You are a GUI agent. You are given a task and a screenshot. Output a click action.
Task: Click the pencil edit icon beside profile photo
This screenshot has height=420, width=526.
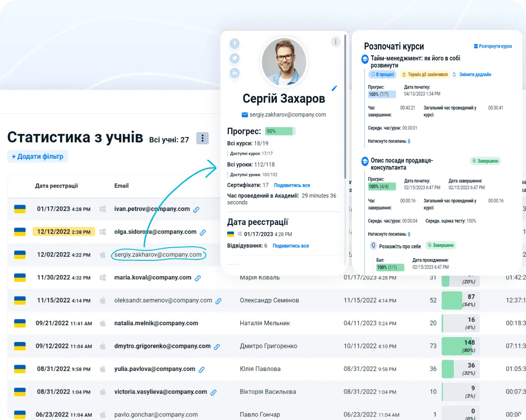click(334, 88)
